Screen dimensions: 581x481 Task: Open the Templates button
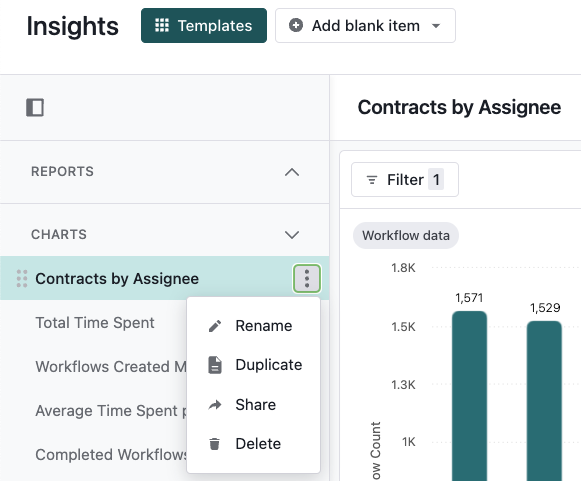204,26
